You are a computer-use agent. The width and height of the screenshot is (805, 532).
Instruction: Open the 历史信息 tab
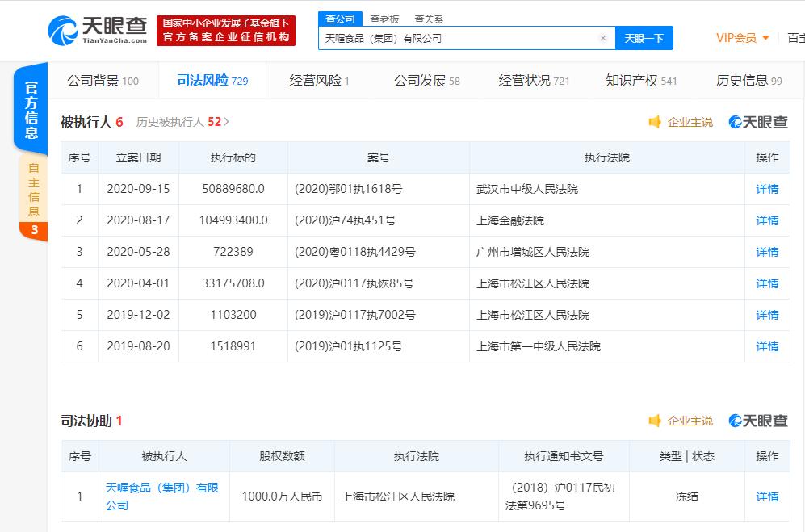749,81
